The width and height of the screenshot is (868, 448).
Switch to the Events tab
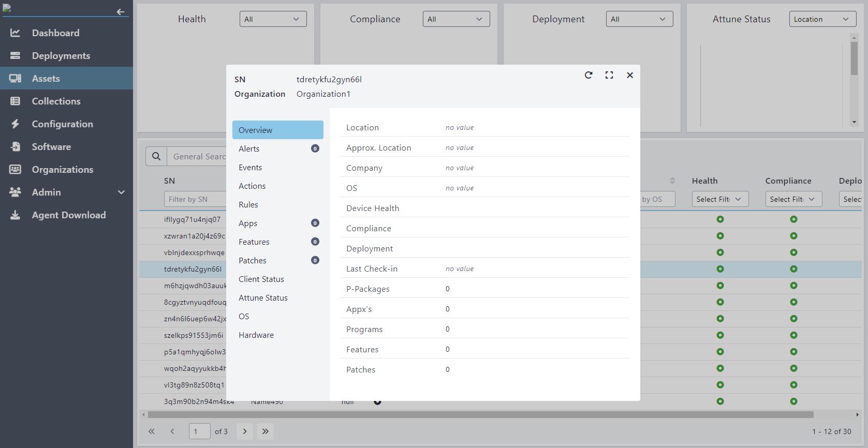click(278, 167)
